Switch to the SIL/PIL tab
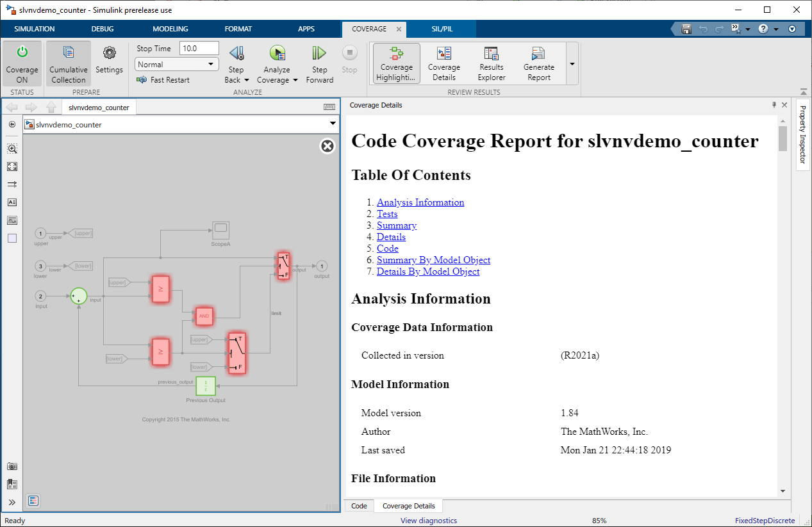 441,29
